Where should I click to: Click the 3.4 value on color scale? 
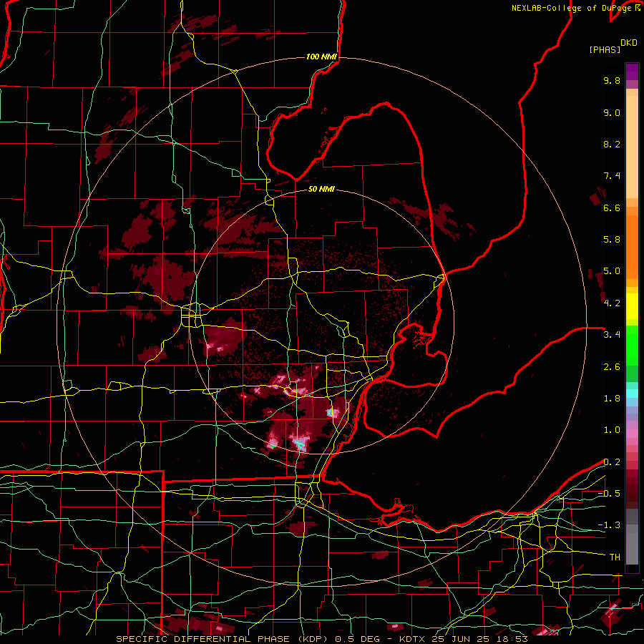(x=612, y=335)
